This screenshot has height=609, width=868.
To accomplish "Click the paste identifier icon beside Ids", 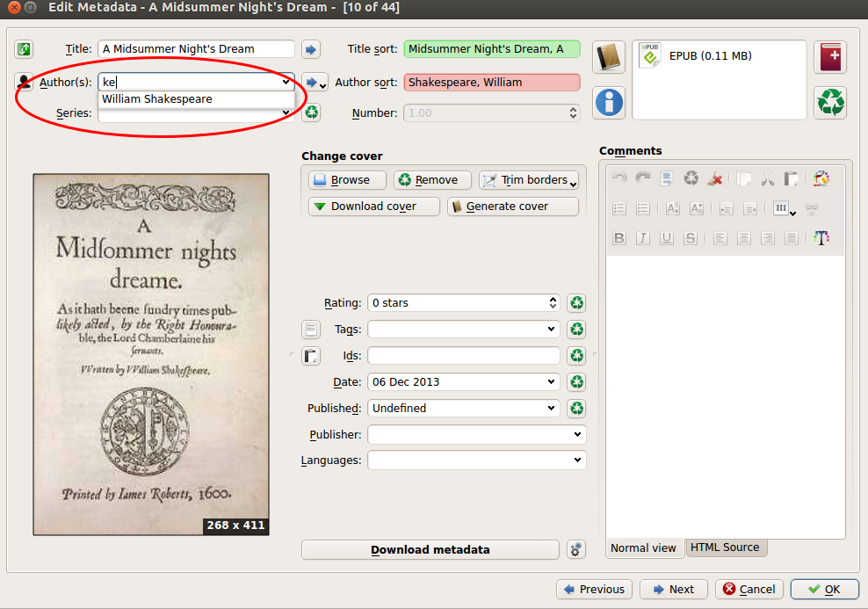I will 311,355.
